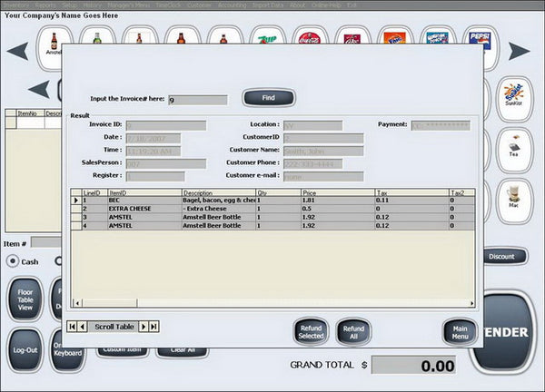Image resolution: width=545 pixels, height=392 pixels.
Task: Open Floor Table View
Action: tap(25, 299)
